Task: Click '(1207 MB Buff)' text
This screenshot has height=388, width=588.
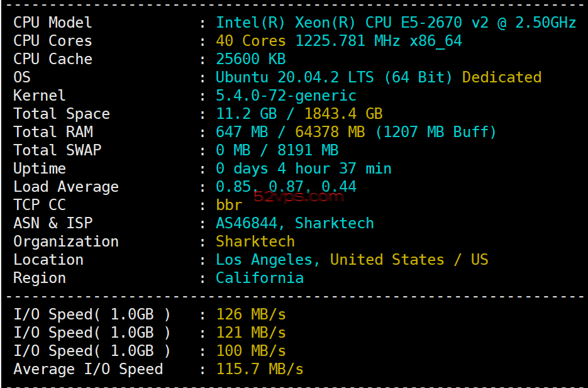Action: (x=435, y=132)
